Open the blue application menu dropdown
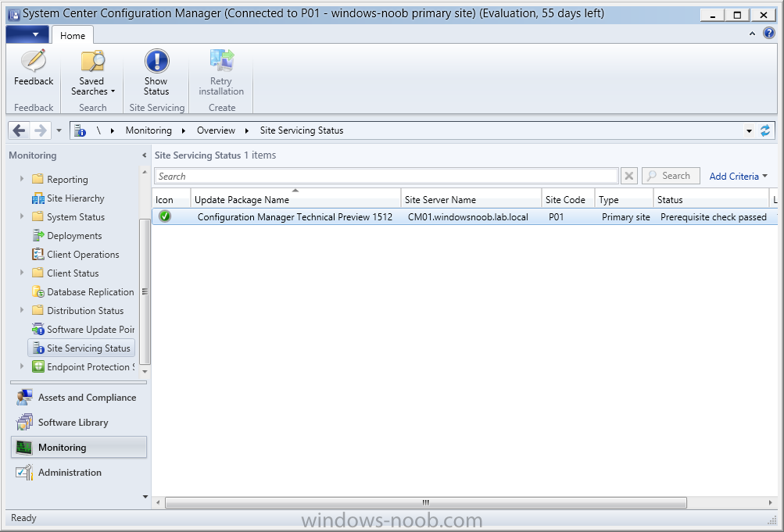Screen dimensions: 784x532 click(27, 34)
